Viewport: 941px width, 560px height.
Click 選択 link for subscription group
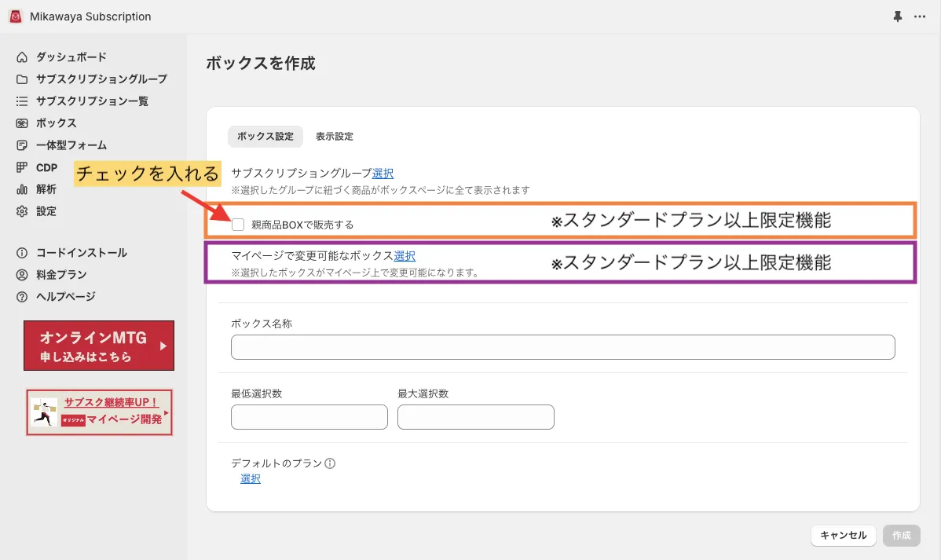click(383, 174)
